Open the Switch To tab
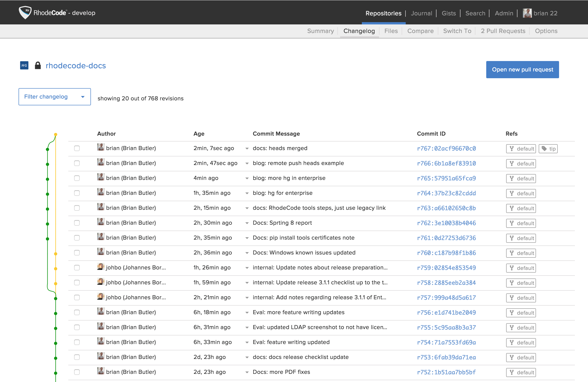Viewport: 588px width, 382px height. pyautogui.click(x=457, y=31)
